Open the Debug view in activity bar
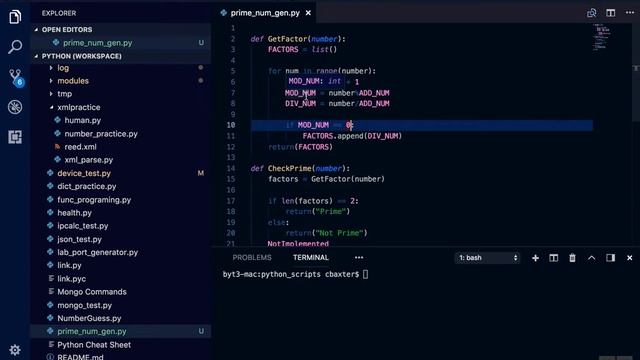 [x=15, y=107]
